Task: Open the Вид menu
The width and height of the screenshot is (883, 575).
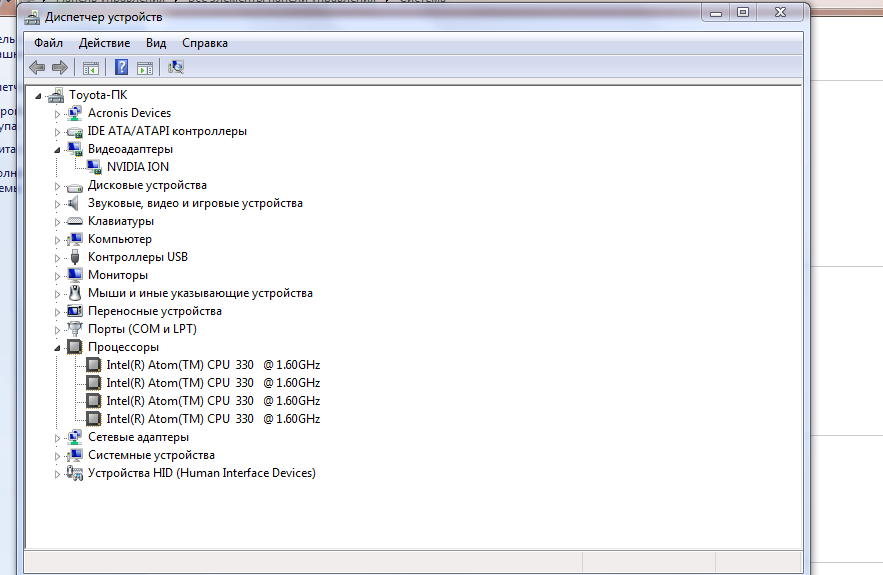Action: tap(156, 43)
